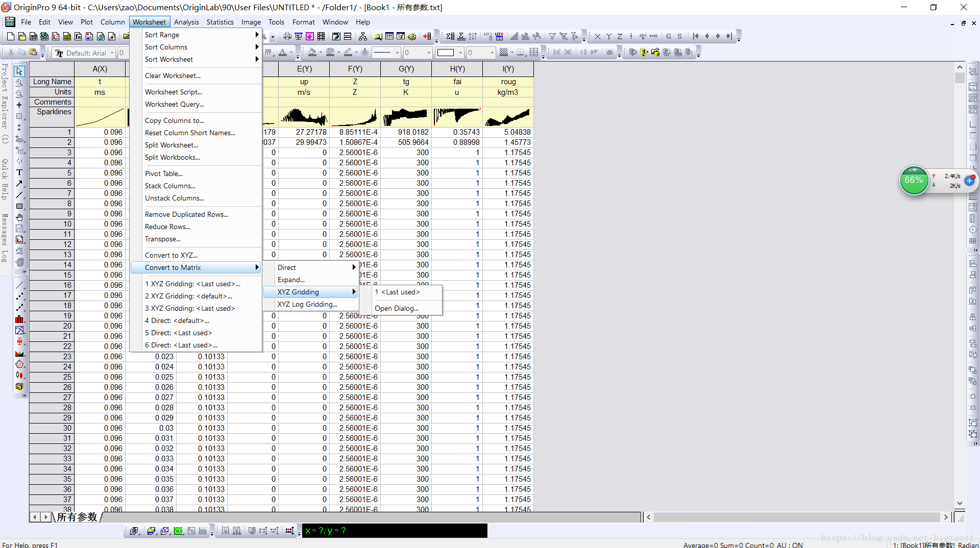Open the Analysis menu
The height and width of the screenshot is (548, 980).
coord(186,22)
